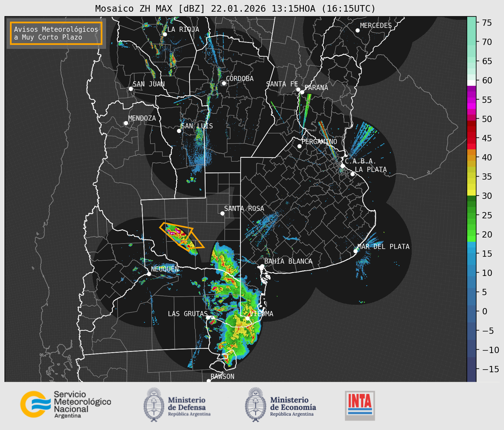Click the LA PLATA city marker

(x=353, y=174)
